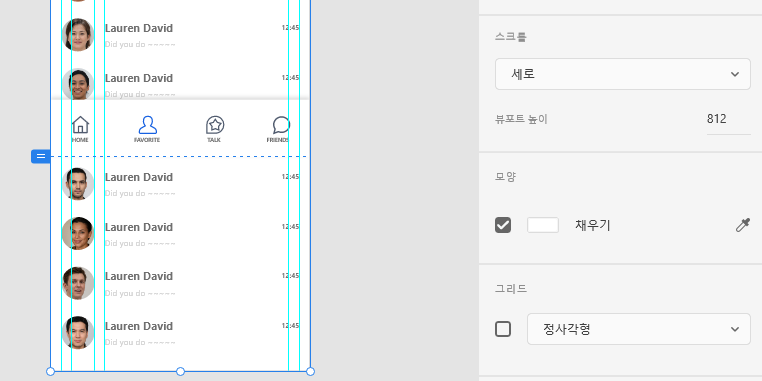Click the 뷰포트 높이 label
The height and width of the screenshot is (381, 762).
521,119
